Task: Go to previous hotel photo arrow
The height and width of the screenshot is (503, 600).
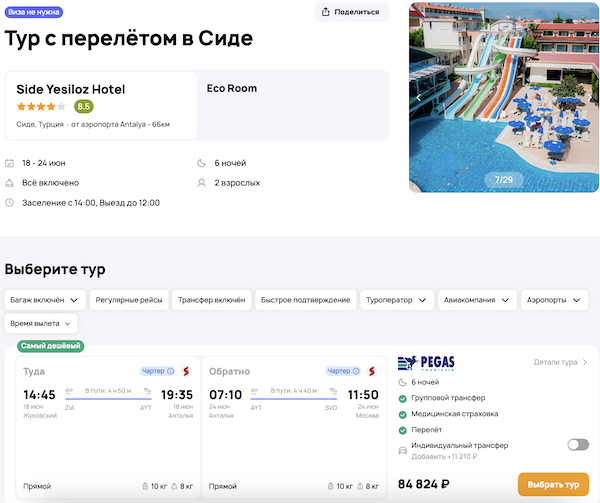Action: (420, 97)
